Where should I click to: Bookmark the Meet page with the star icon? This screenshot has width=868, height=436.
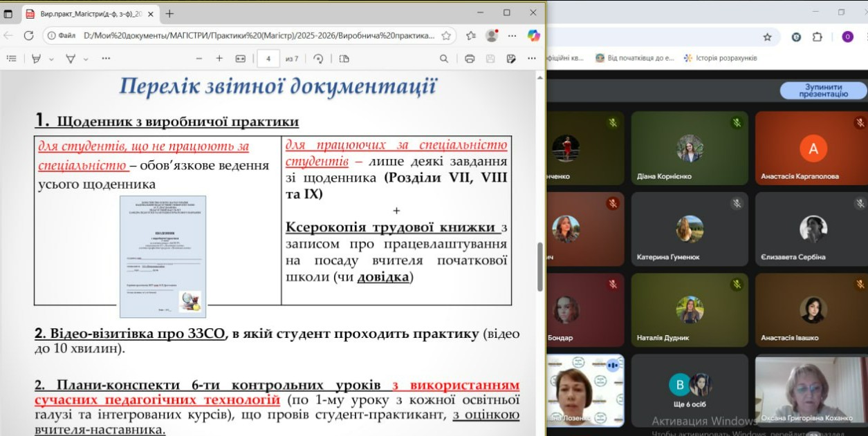[x=767, y=37]
